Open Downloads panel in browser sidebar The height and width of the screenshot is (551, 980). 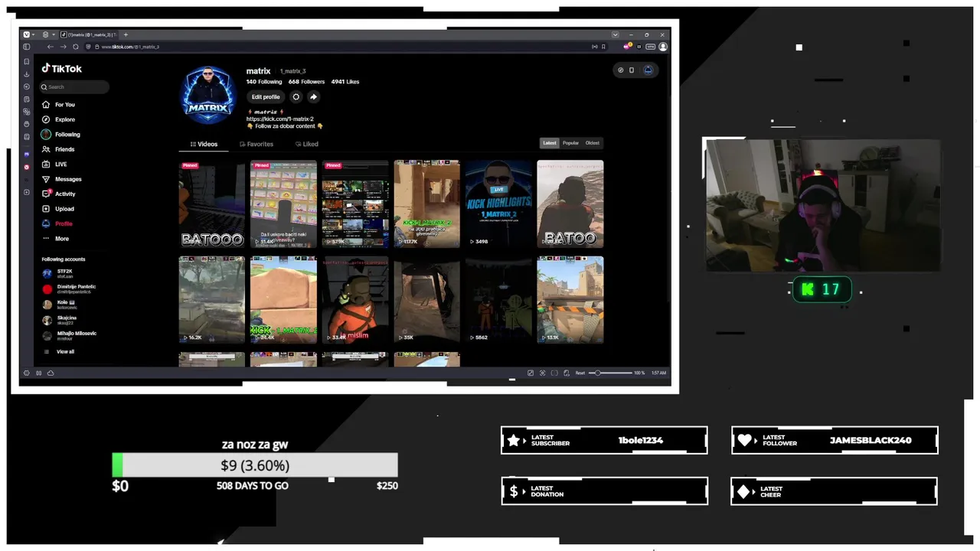tap(27, 74)
